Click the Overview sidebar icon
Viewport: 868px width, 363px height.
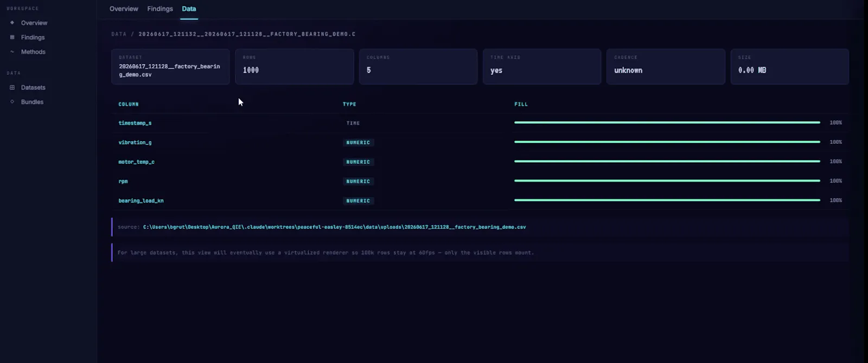click(x=12, y=23)
